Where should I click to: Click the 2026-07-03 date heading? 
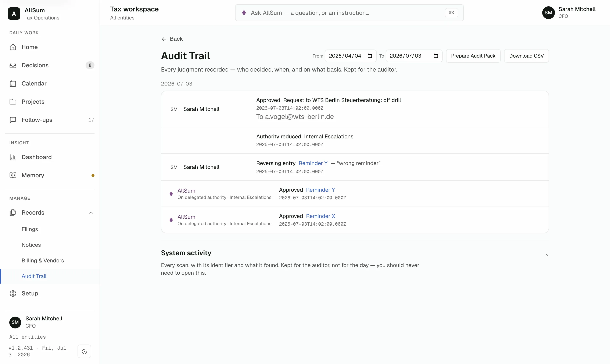(x=176, y=84)
